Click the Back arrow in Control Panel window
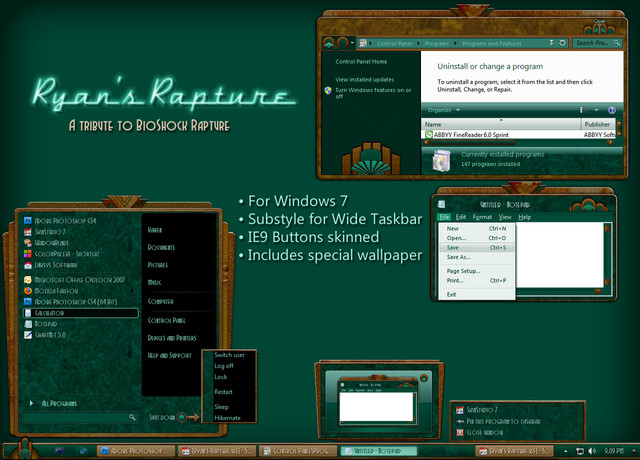 click(329, 43)
